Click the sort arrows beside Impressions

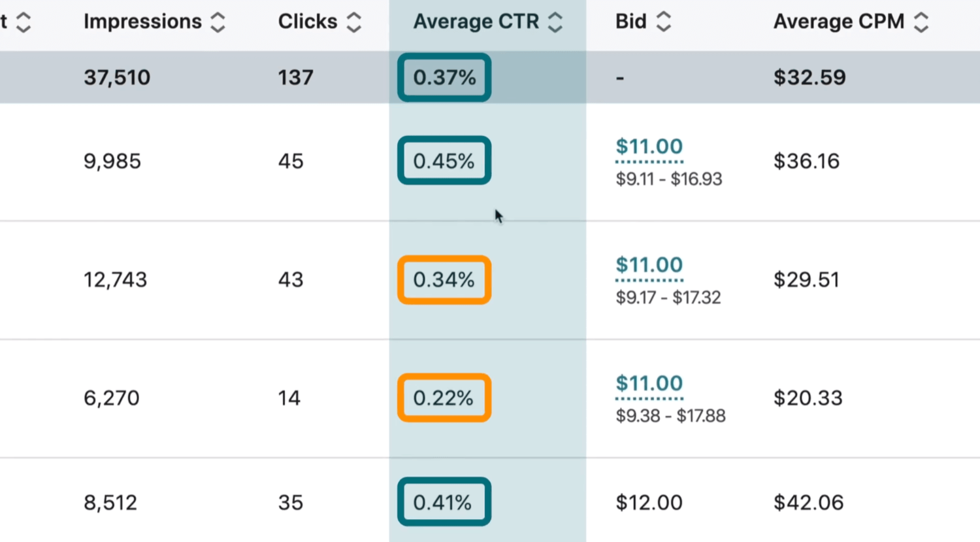(218, 22)
